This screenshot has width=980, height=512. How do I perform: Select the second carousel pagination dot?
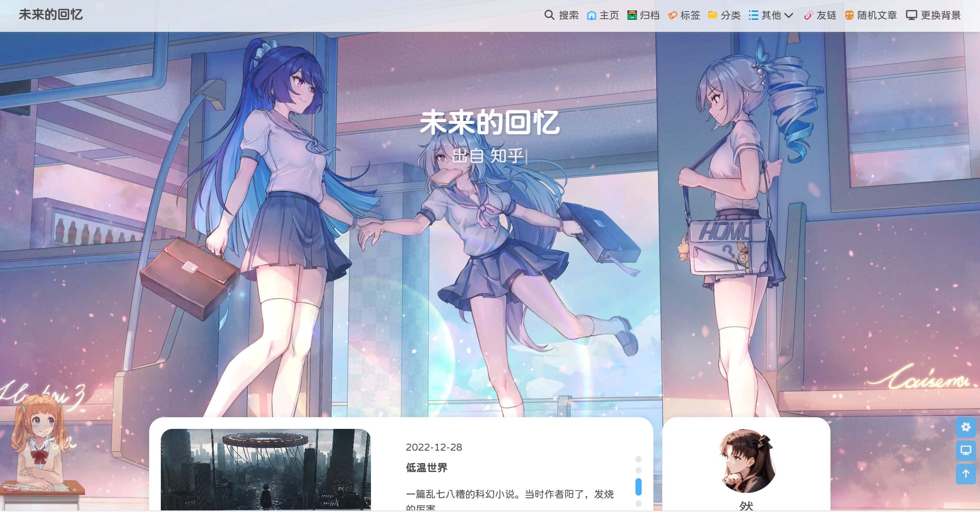(638, 470)
